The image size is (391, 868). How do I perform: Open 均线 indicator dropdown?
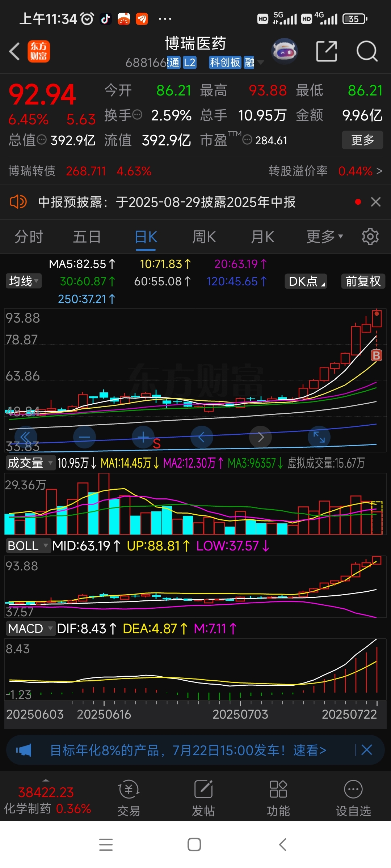[x=24, y=281]
